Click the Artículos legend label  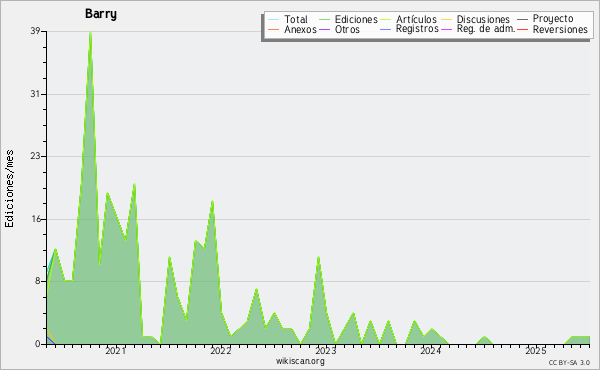[416, 19]
